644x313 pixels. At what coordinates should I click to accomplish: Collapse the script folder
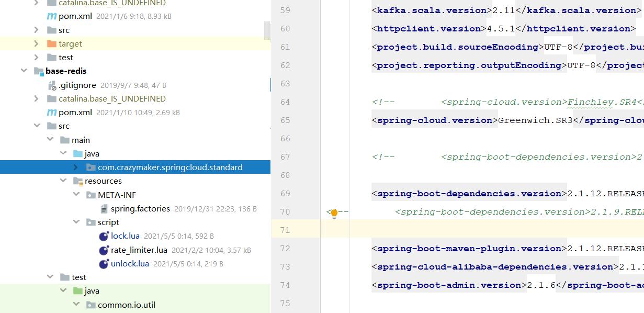pos(76,222)
